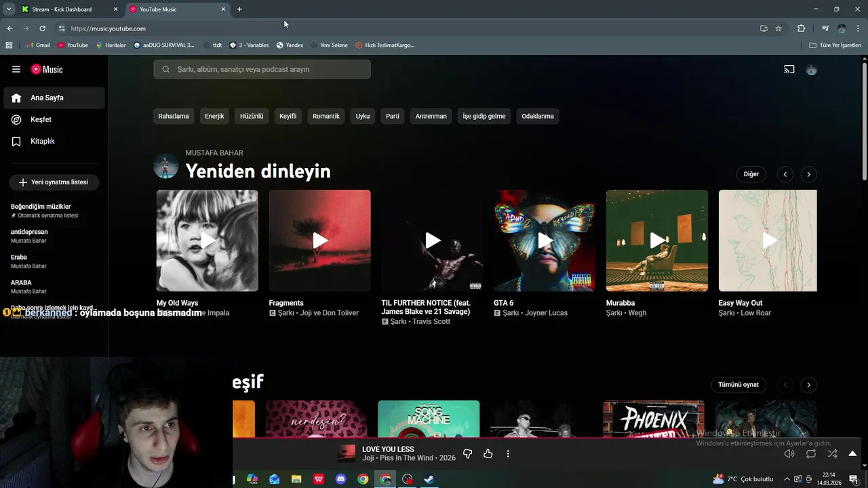The image size is (868, 488).
Task: Select the Parti mood chip
Action: [x=393, y=116]
